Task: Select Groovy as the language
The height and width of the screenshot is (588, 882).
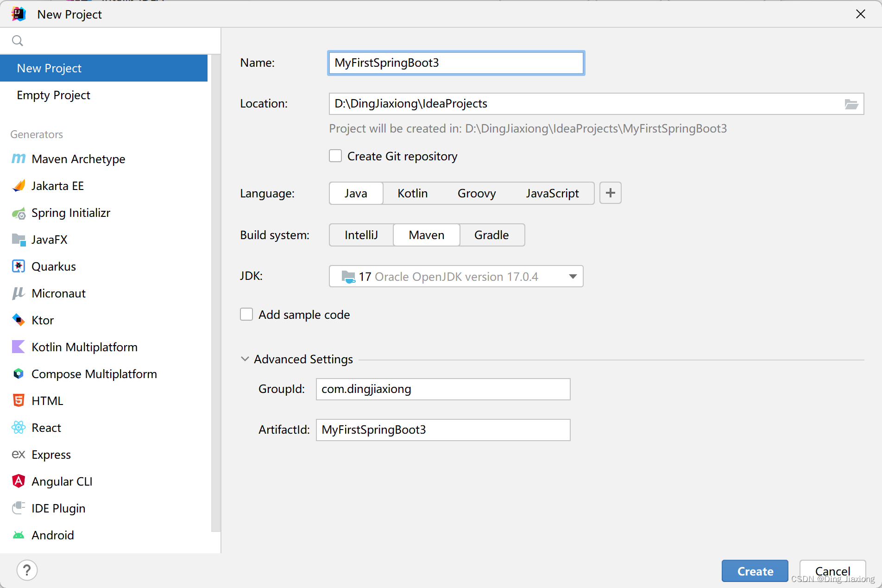Action: click(x=477, y=193)
